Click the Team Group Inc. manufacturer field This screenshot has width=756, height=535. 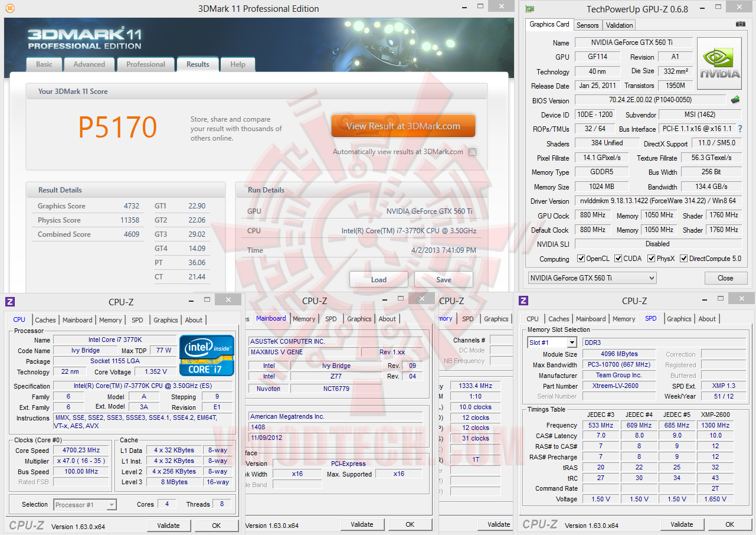619,375
